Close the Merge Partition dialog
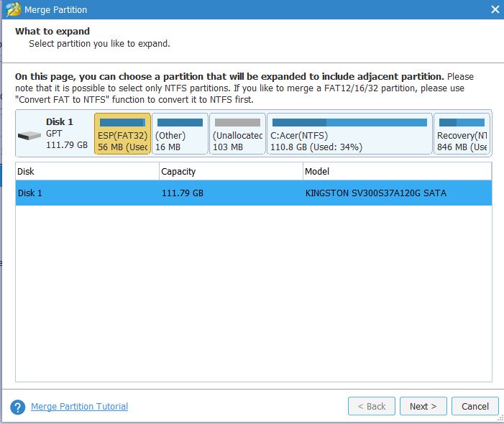The image size is (504, 424). pyautogui.click(x=495, y=9)
